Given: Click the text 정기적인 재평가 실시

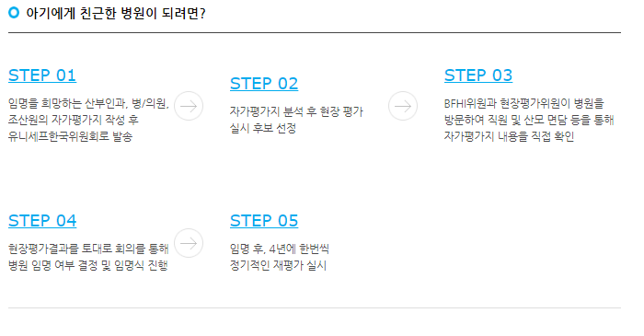Looking at the screenshot, I should [278, 265].
